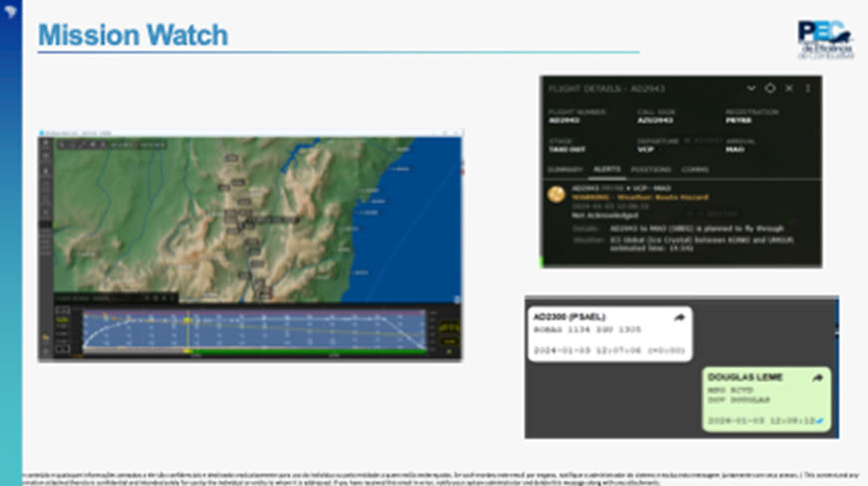
Task: Click the AD2300 (PSAEL) message bubble
Action: (610, 334)
